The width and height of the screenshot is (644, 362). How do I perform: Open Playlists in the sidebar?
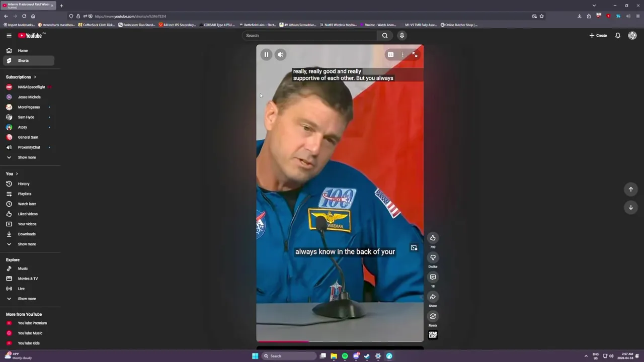[28, 194]
